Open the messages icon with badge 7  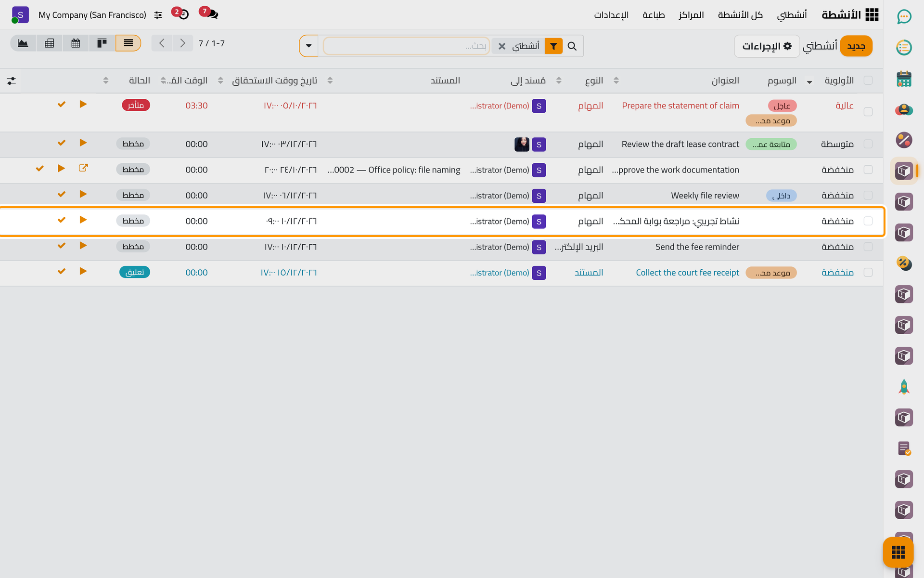[210, 13]
